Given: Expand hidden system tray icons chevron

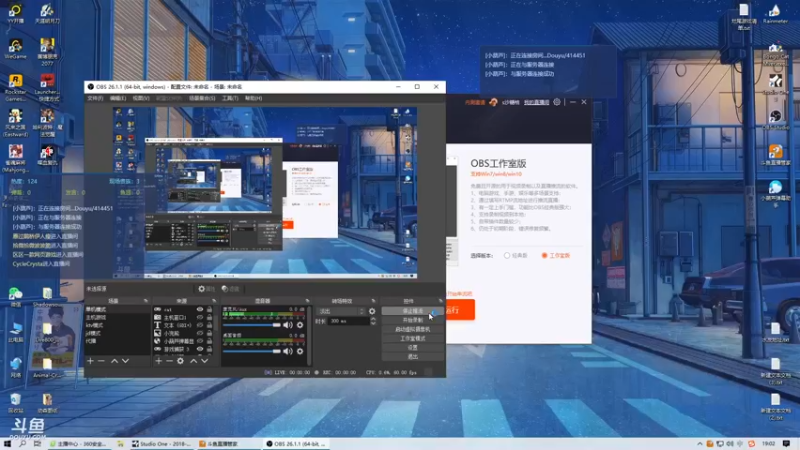Looking at the screenshot, I should (699, 444).
